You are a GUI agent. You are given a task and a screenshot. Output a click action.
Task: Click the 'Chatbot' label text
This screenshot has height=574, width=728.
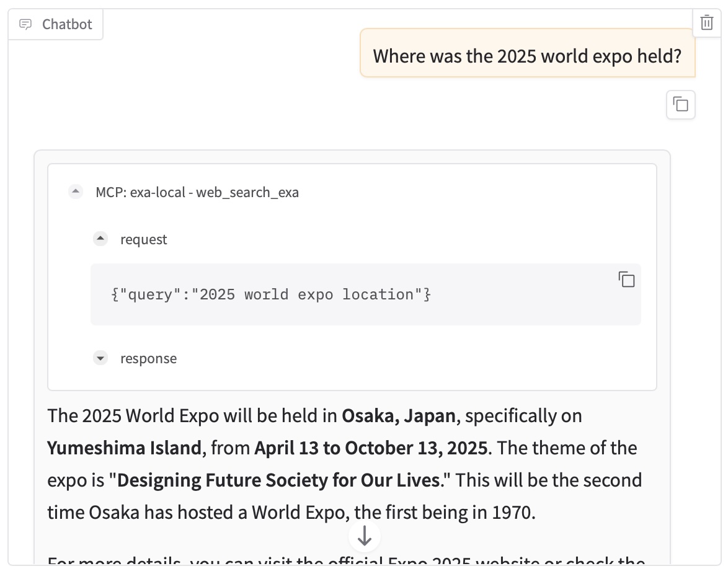[68, 24]
